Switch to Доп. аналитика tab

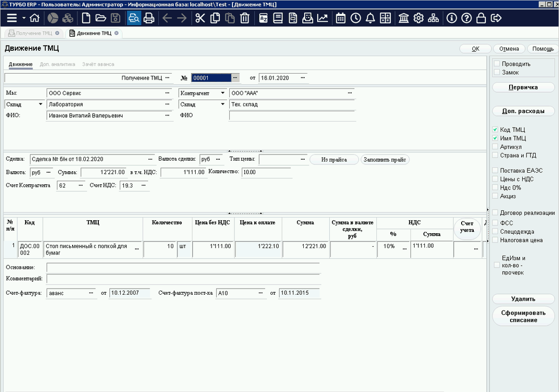[x=57, y=64]
